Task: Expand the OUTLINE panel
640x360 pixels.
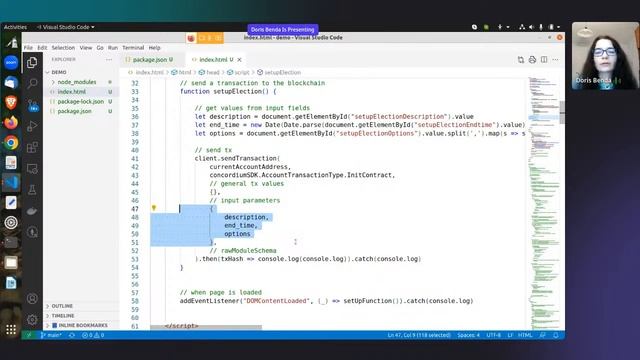Action: [62, 306]
